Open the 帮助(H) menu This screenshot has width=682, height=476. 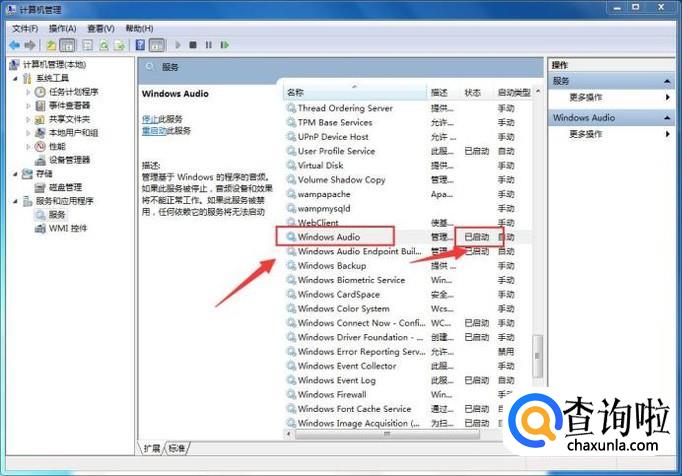pyautogui.click(x=139, y=29)
